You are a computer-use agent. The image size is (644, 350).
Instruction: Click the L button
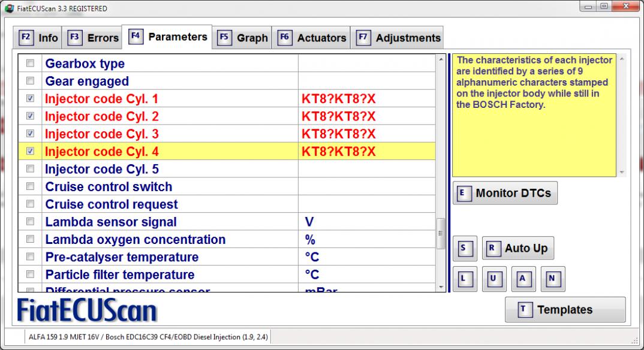click(x=465, y=279)
